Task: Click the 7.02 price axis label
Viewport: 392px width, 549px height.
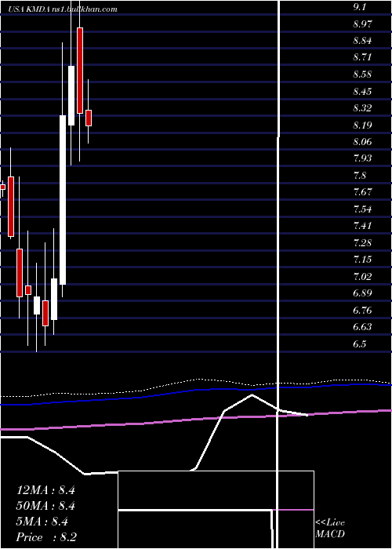Action: pos(362,277)
